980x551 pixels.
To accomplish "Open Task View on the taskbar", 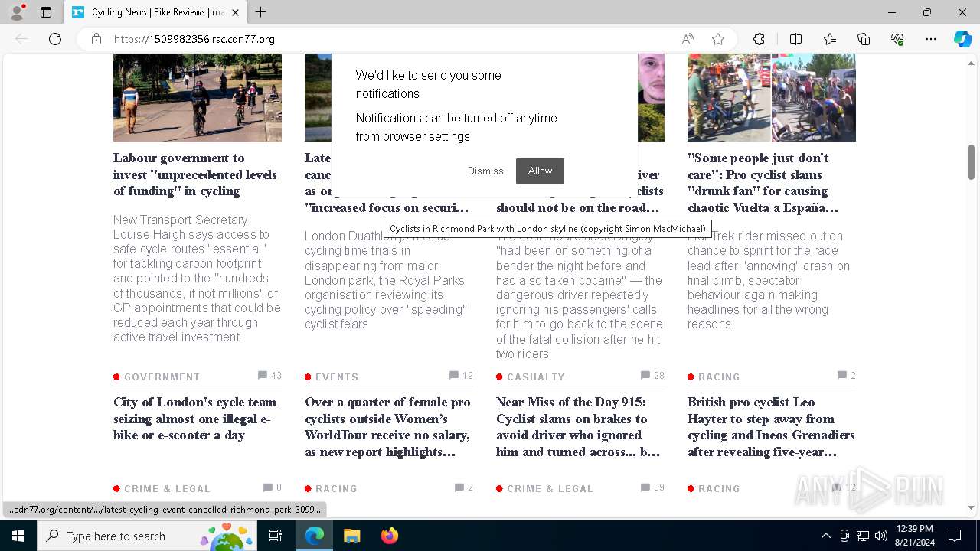I will tap(276, 536).
